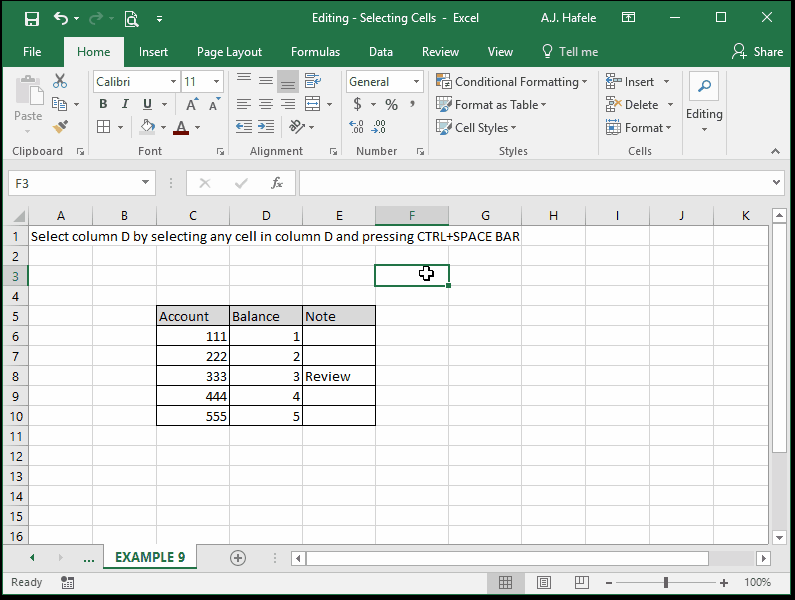Increase indent in Alignment group
795x600 pixels.
click(x=266, y=127)
